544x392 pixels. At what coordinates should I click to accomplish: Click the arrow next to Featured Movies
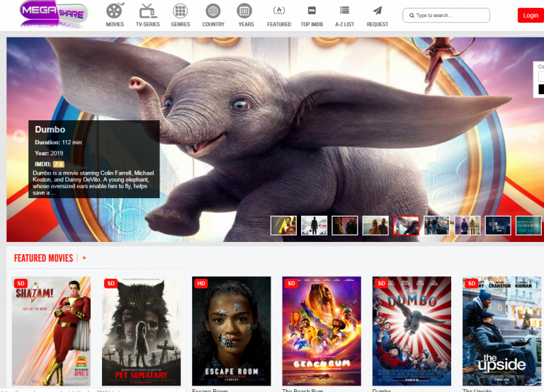(x=84, y=258)
